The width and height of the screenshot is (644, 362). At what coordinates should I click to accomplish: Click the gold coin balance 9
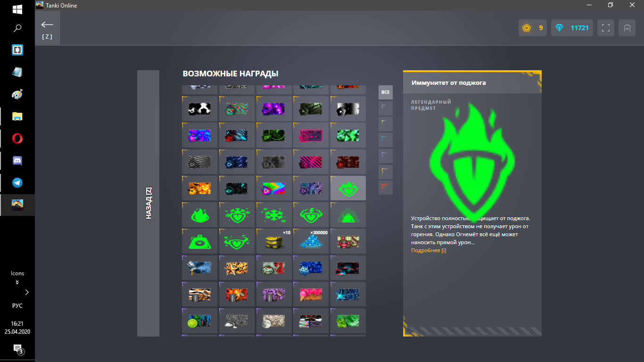[533, 28]
